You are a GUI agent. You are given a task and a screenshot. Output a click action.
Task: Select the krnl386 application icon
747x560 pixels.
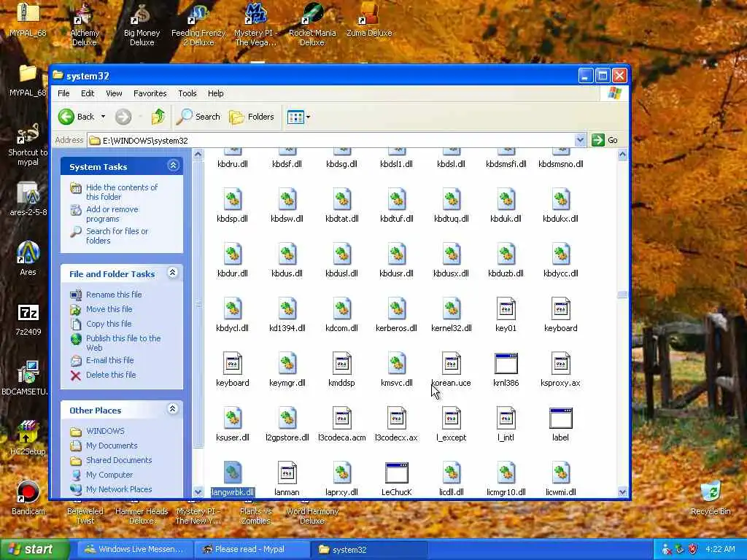tap(506, 364)
